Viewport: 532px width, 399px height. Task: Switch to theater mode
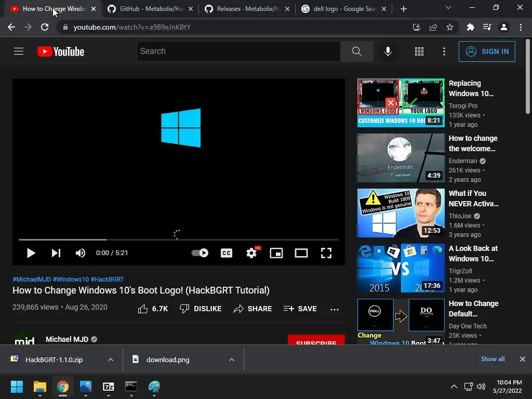tap(301, 253)
